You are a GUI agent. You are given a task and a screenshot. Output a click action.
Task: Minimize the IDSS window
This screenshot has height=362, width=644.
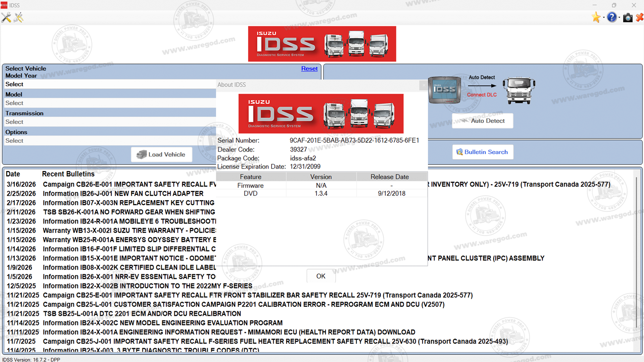click(x=594, y=5)
